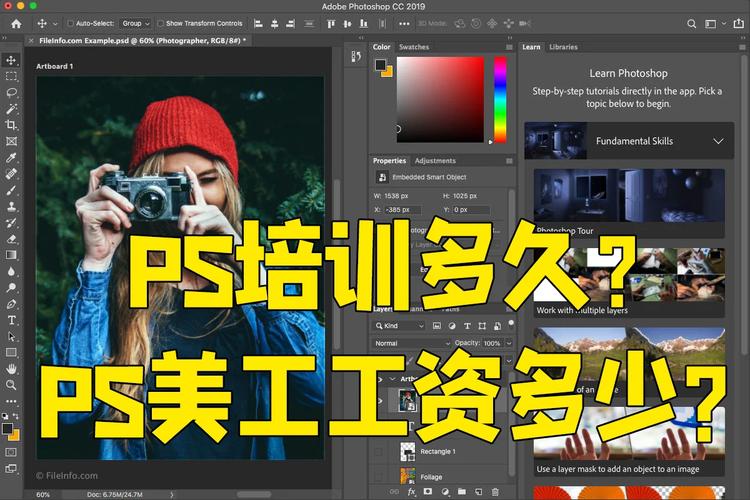750x500 pixels.
Task: Enable the Auto-Select checkbox
Action: [x=70, y=23]
